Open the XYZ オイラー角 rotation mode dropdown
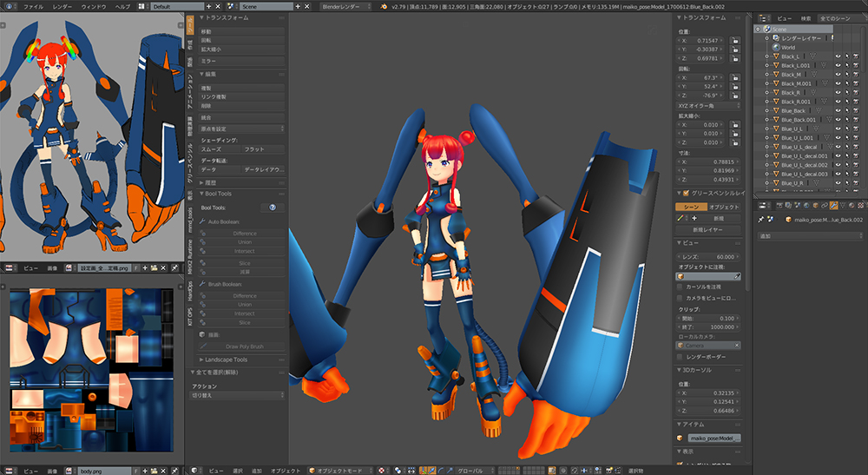The height and width of the screenshot is (475, 868). click(708, 105)
